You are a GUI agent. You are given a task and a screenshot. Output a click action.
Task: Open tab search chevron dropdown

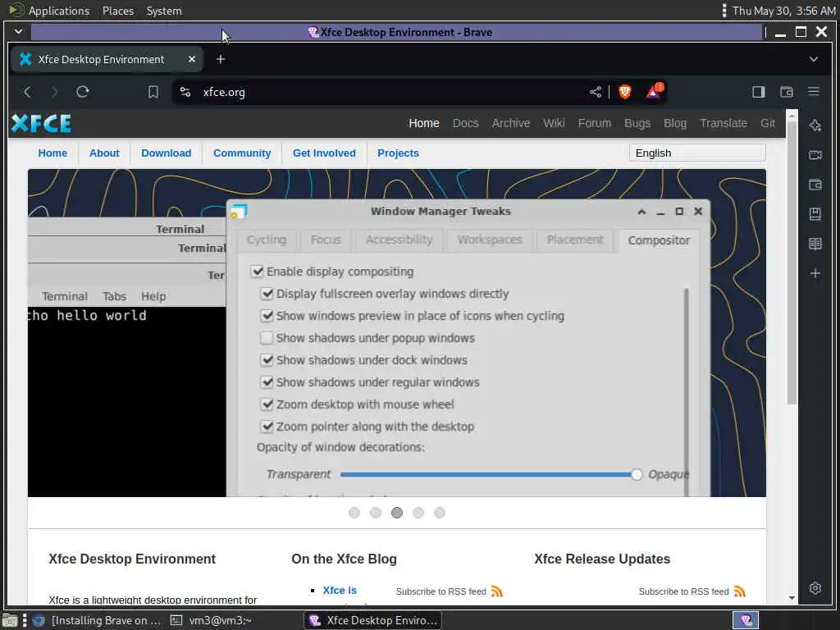(x=814, y=59)
